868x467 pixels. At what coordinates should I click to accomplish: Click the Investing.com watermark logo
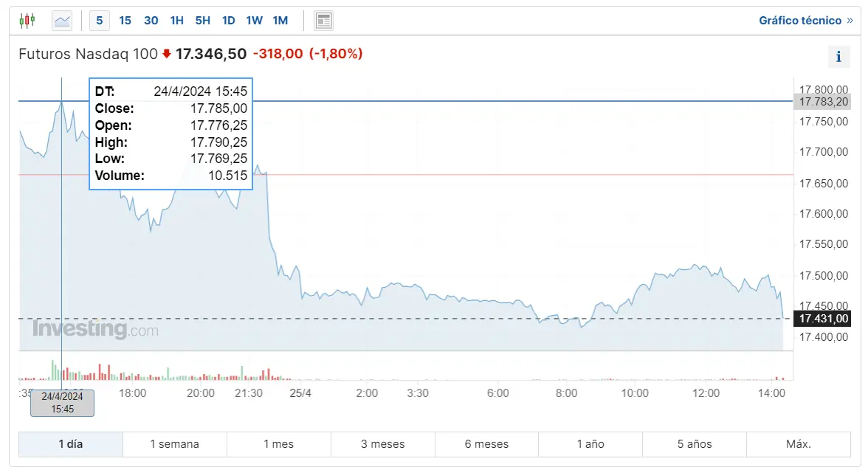point(96,330)
